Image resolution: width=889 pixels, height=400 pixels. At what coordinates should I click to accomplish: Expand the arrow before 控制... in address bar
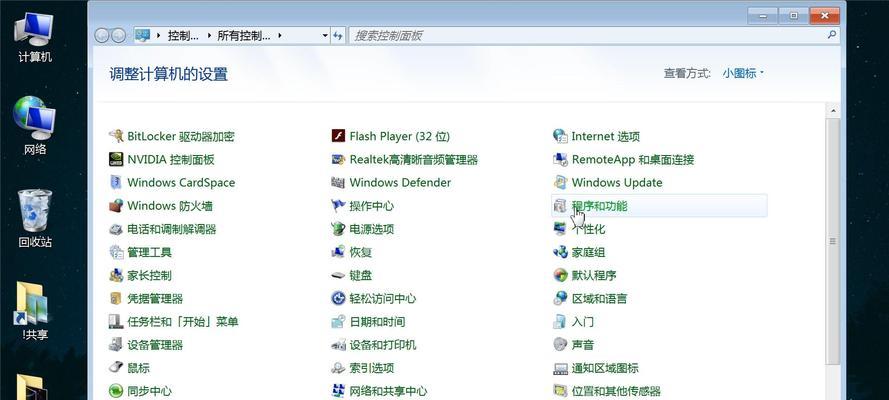[158, 36]
